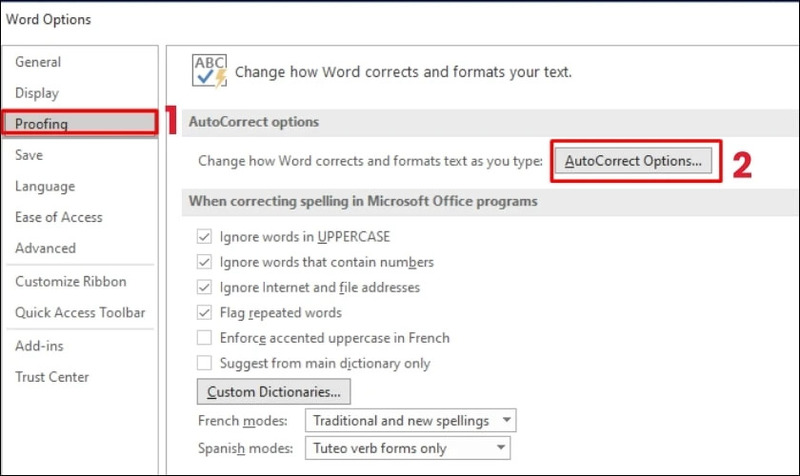Open the Language options category
The image size is (800, 476).
[x=45, y=186]
